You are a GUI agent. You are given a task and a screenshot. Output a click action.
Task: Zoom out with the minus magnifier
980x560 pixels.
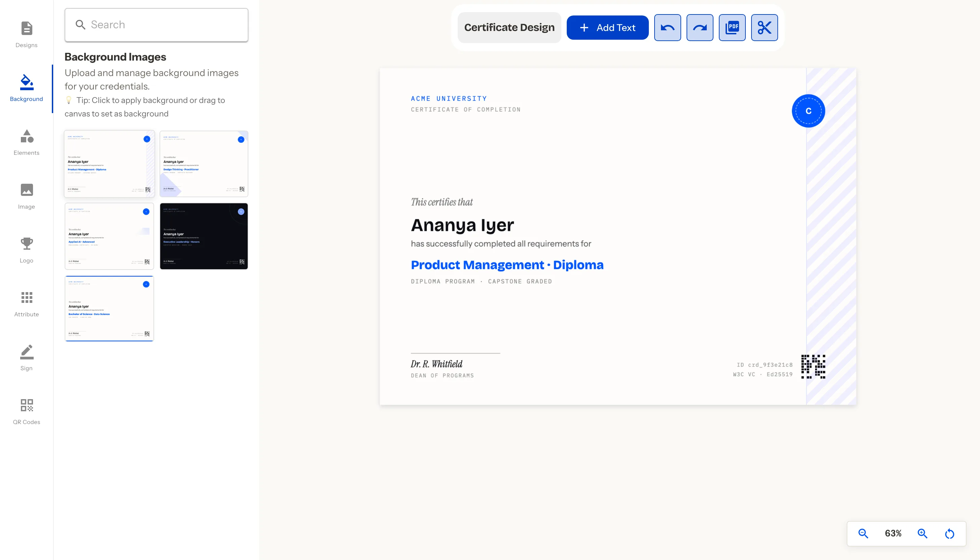tap(863, 533)
